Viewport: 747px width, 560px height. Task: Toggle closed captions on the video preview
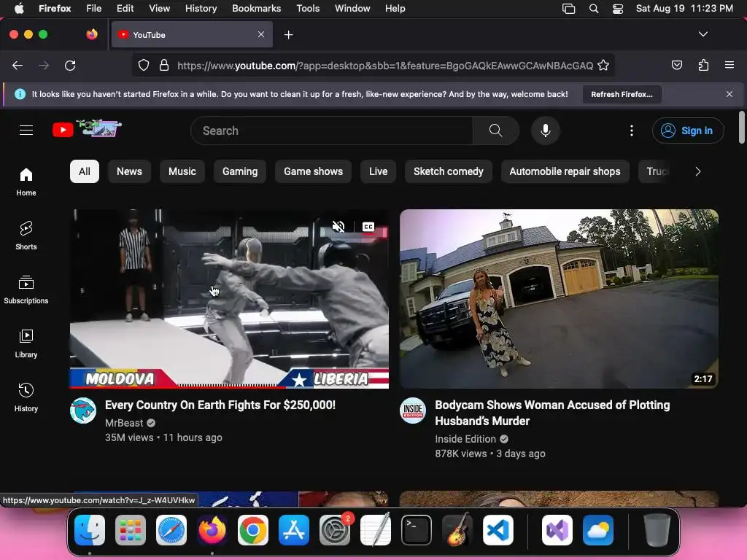tap(368, 227)
